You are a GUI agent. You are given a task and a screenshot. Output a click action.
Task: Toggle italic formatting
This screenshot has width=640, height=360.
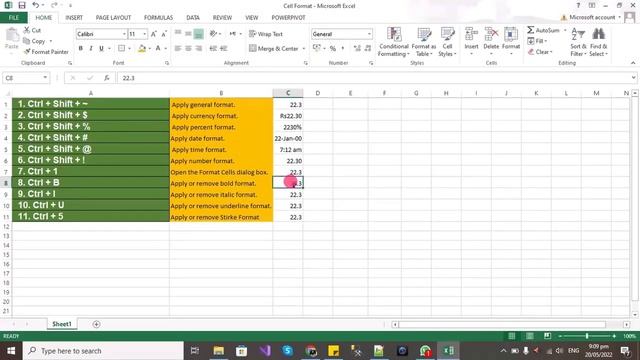(91, 49)
